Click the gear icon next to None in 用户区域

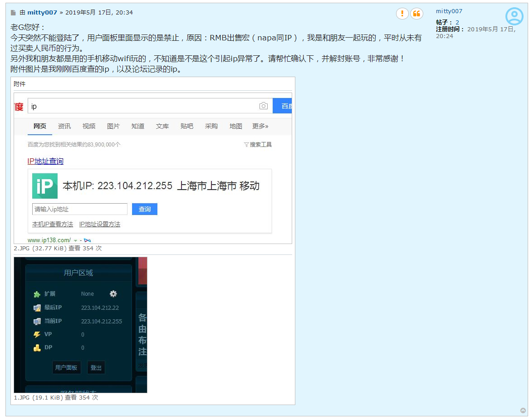113,294
